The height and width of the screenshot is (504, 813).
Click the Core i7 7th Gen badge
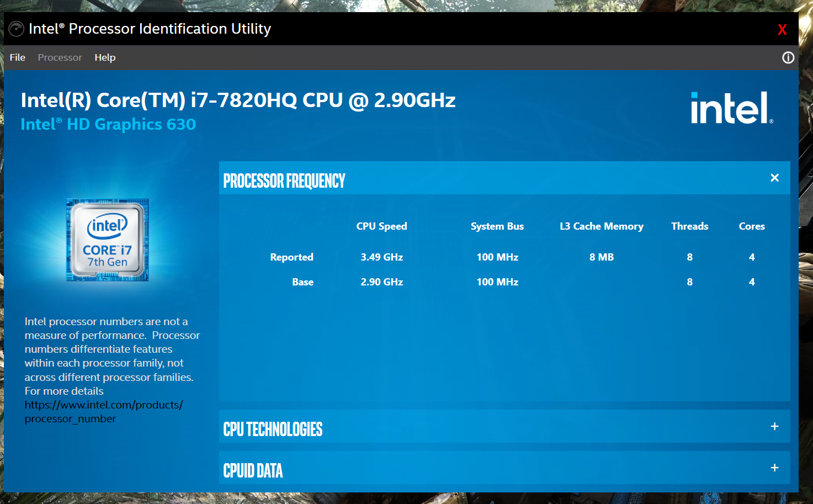(108, 240)
